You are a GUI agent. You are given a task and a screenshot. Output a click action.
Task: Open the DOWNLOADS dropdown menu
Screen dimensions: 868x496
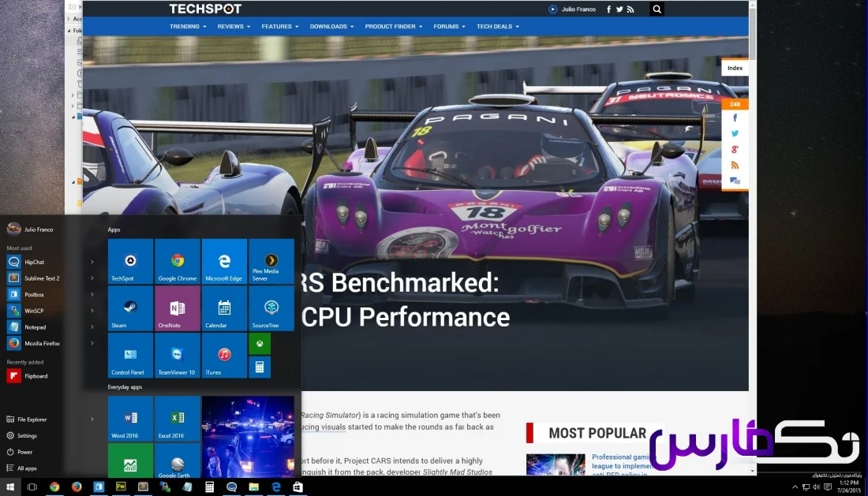click(x=331, y=27)
